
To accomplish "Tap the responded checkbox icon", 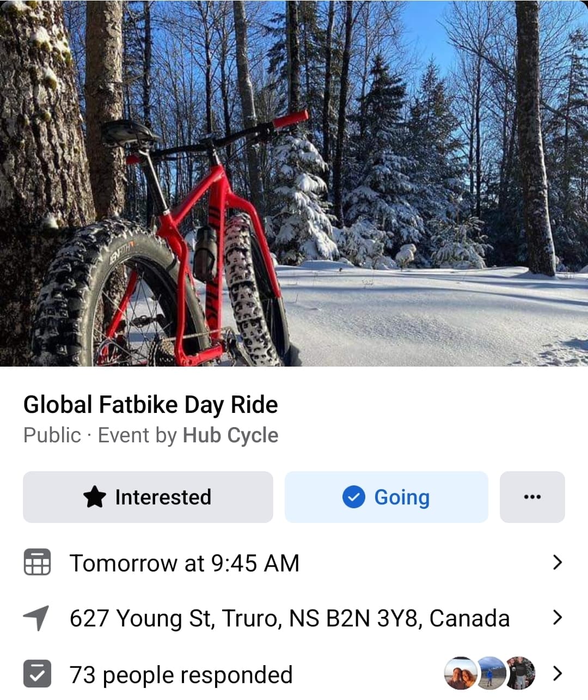I will [x=37, y=674].
